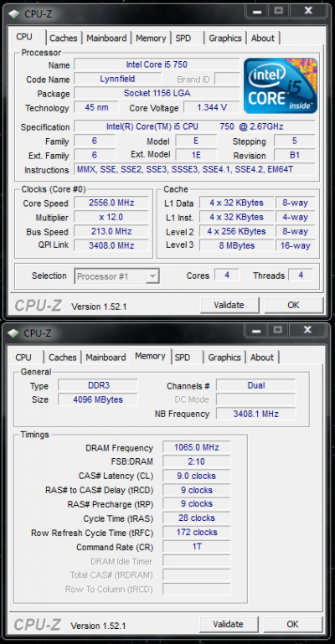Viewport: 335px width, 644px height.
Task: Open Graphics tab in top CPU-Z window
Action: pyautogui.click(x=224, y=39)
